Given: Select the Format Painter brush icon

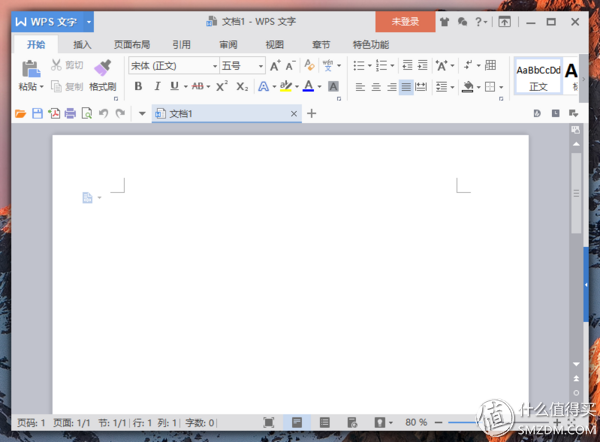Looking at the screenshot, I should coord(103,68).
